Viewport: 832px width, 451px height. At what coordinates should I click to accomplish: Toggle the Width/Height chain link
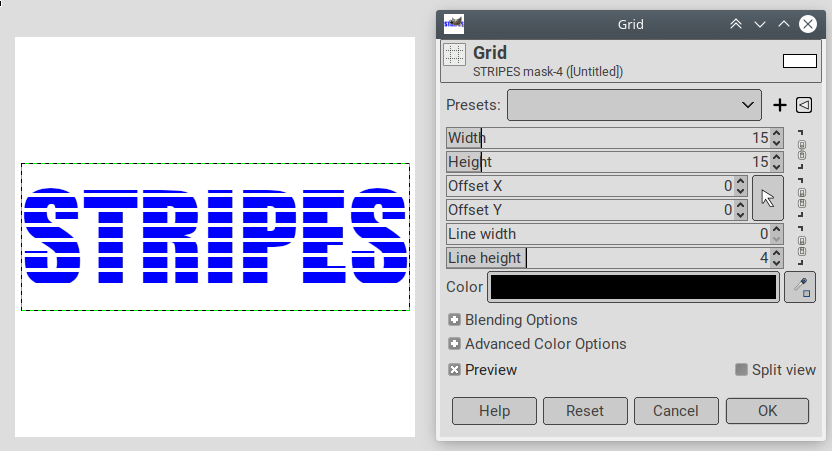click(802, 150)
